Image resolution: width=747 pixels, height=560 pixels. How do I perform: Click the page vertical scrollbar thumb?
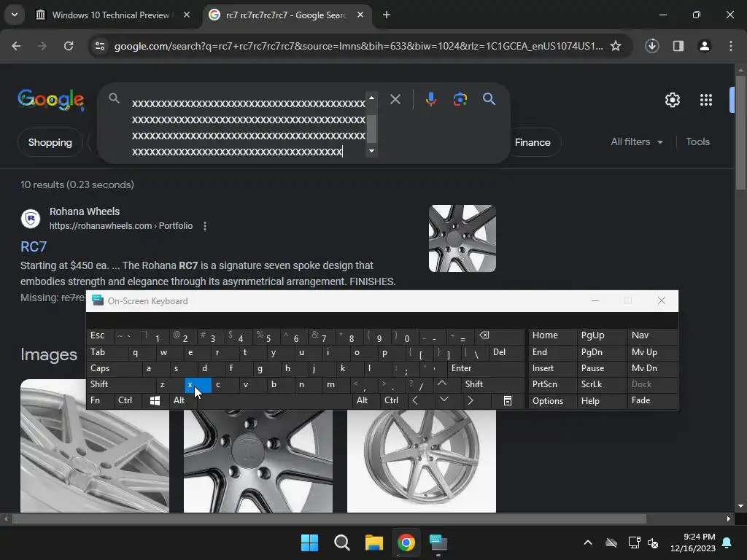(x=740, y=133)
